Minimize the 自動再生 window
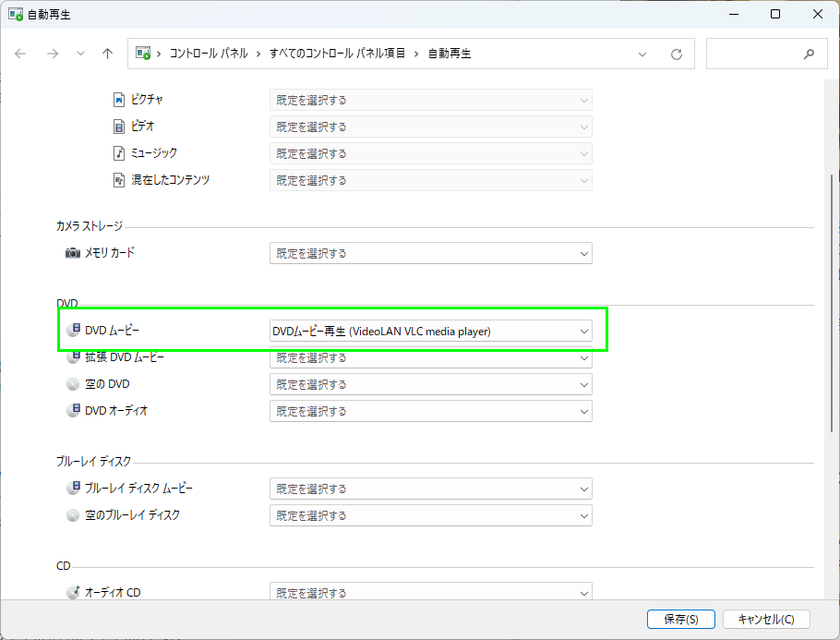840x640 pixels. point(734,15)
